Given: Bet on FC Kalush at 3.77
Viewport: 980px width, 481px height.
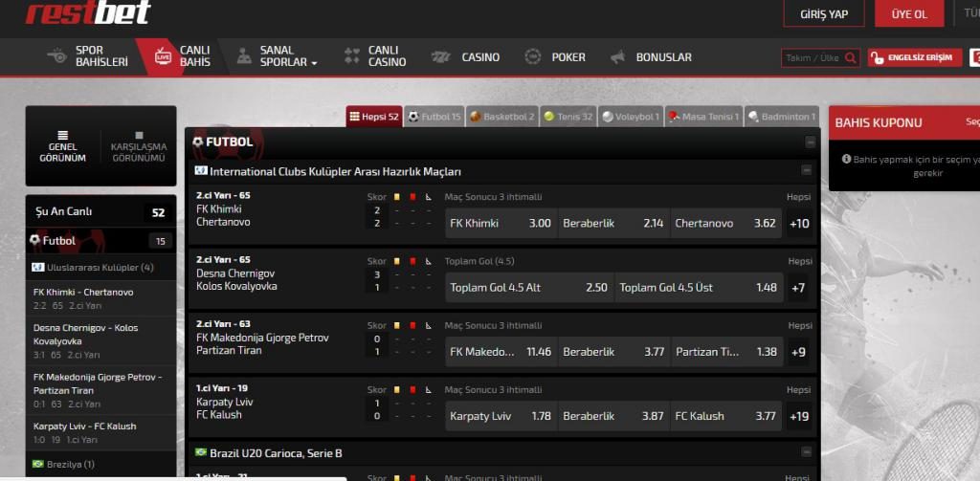Looking at the screenshot, I should (725, 416).
